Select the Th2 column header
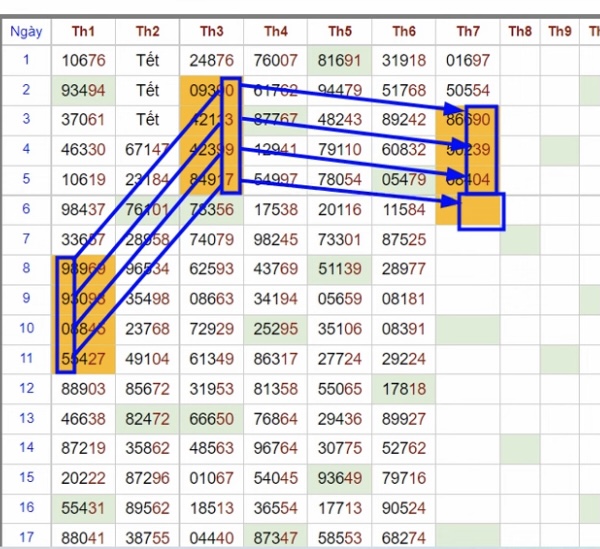The width and height of the screenshot is (600, 549). click(147, 31)
